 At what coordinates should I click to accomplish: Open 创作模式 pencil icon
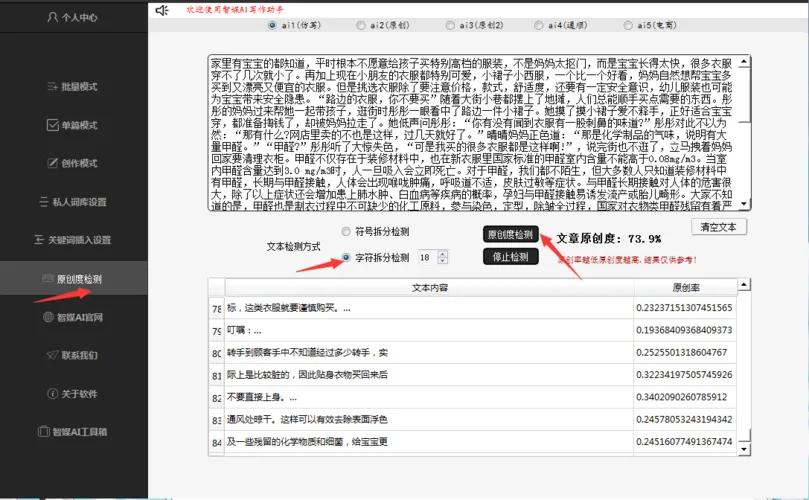[53, 163]
